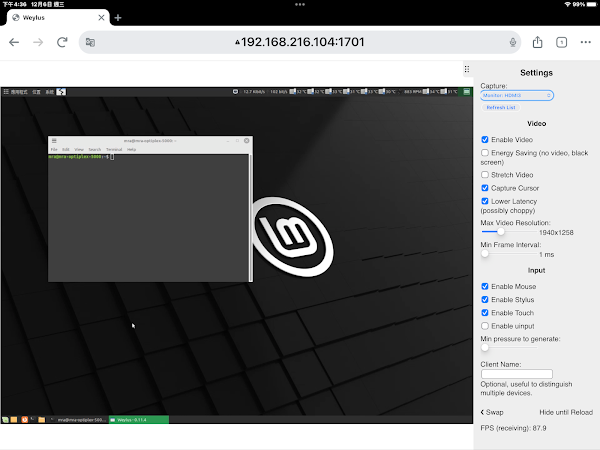The height and width of the screenshot is (450, 600).
Task: Open the terminal Edit menu
Action: click(x=66, y=150)
